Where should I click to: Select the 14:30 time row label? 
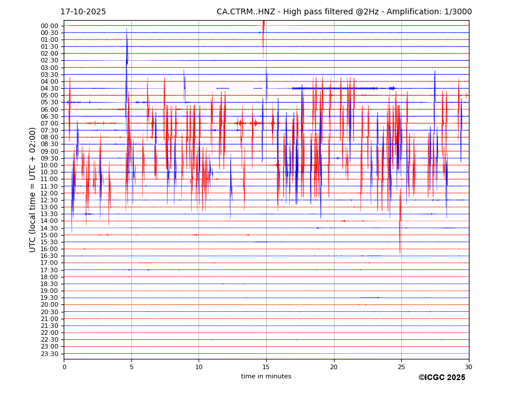(x=49, y=228)
